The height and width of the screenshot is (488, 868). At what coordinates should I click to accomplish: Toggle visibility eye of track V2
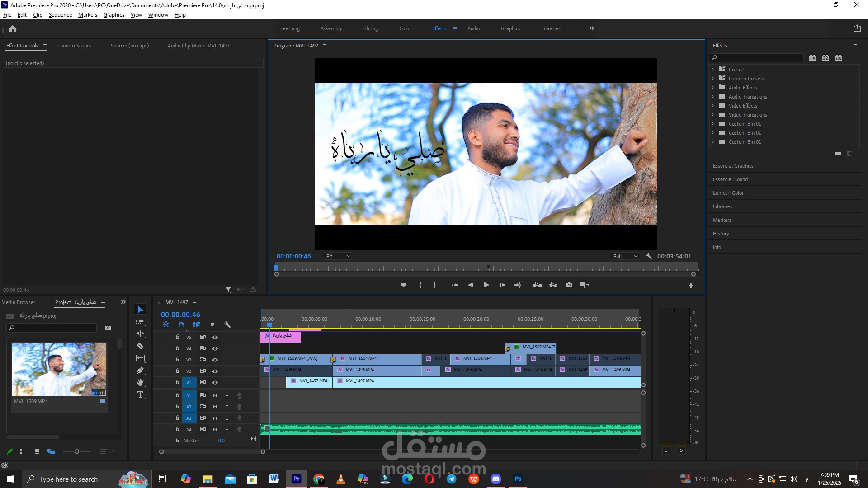pyautogui.click(x=215, y=371)
